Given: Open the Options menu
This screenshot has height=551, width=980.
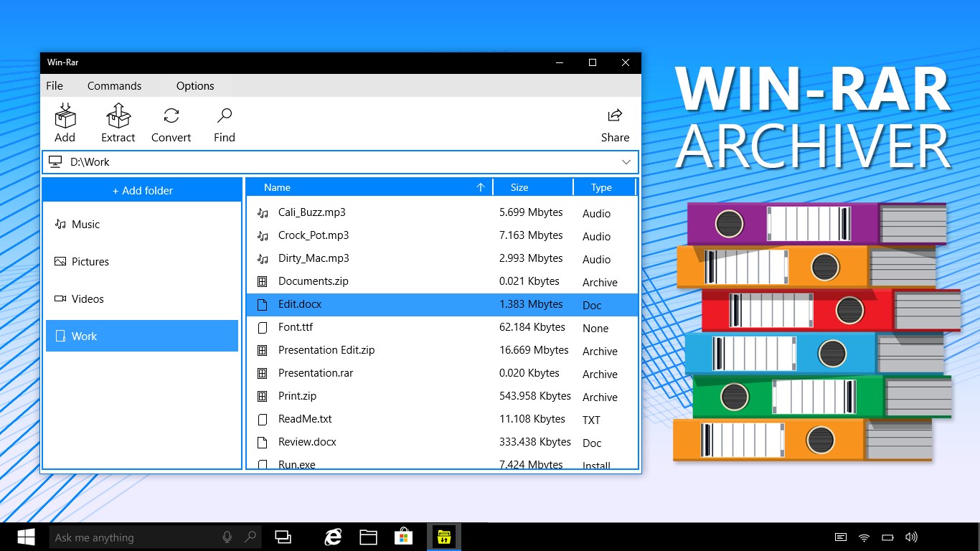Looking at the screenshot, I should pos(195,85).
